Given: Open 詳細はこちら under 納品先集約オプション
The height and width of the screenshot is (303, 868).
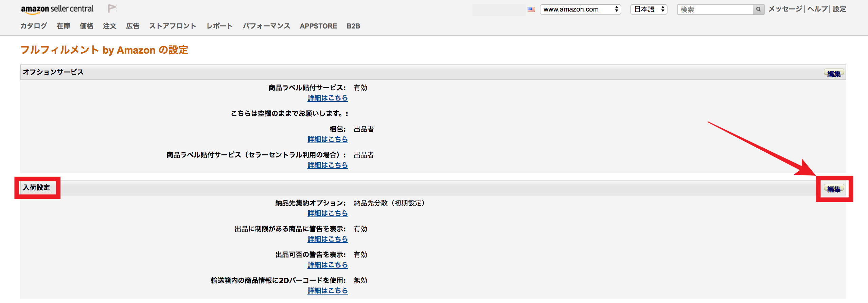Looking at the screenshot, I should [328, 213].
